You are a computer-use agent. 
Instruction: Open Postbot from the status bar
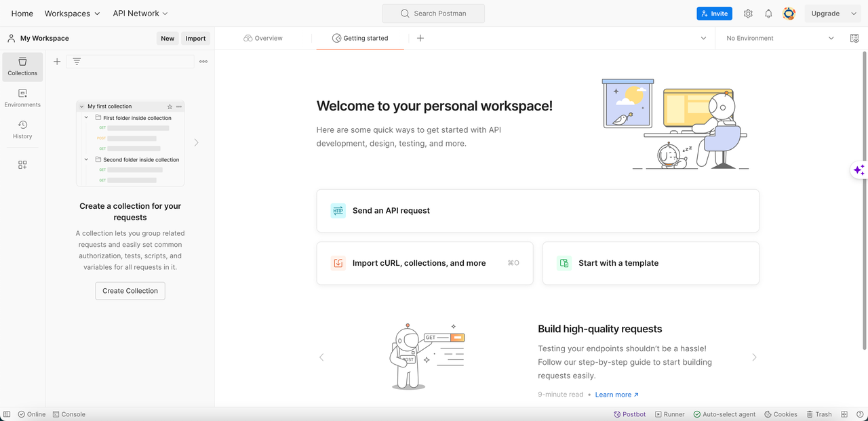pos(629,414)
